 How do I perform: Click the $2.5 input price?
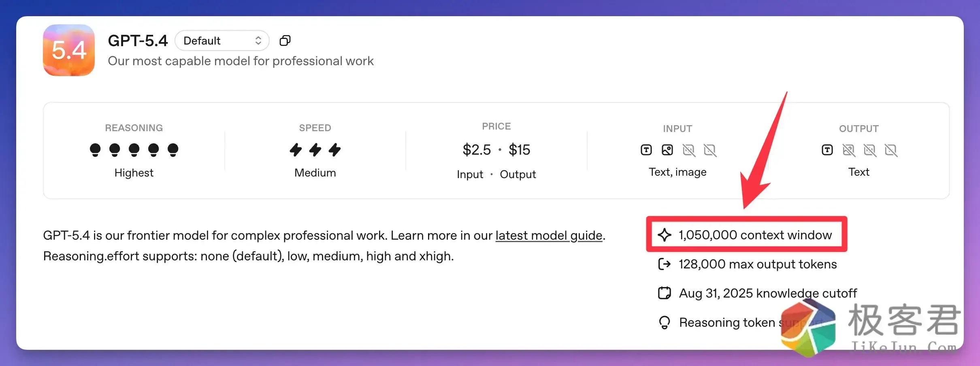click(x=477, y=150)
